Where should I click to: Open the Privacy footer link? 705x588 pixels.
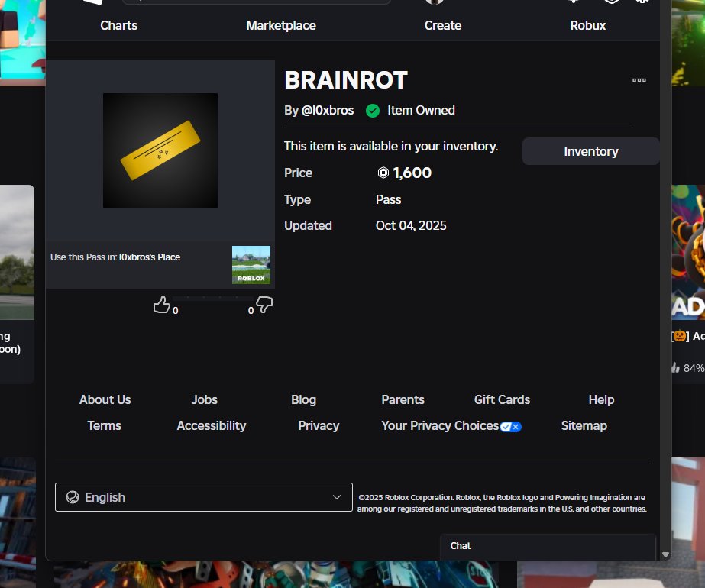pyautogui.click(x=319, y=425)
